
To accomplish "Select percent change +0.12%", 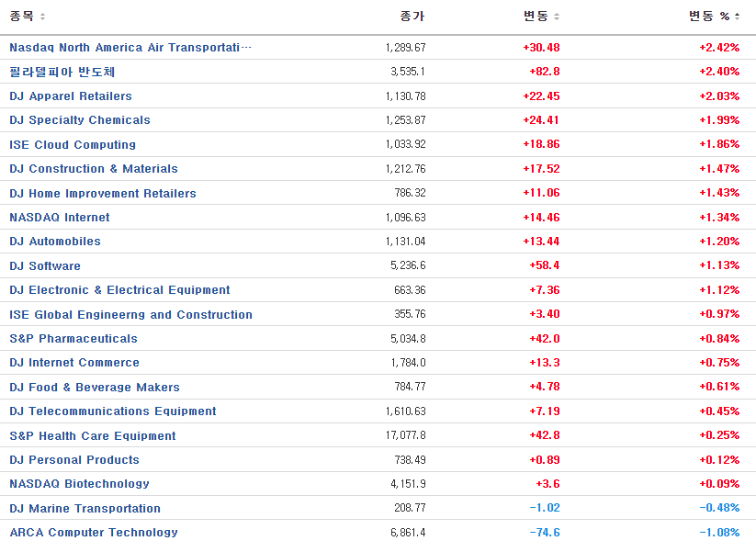I will [x=719, y=460].
